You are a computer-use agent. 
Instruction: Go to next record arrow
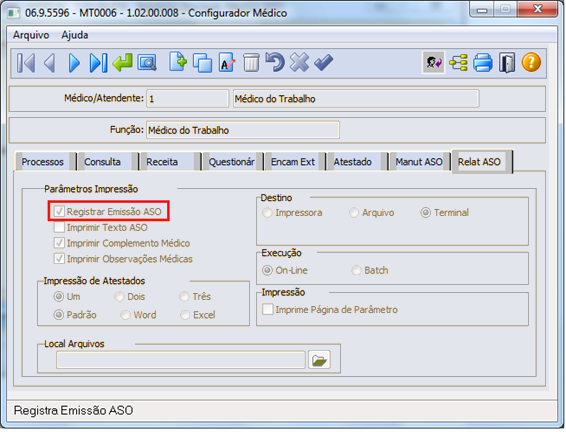pyautogui.click(x=74, y=63)
